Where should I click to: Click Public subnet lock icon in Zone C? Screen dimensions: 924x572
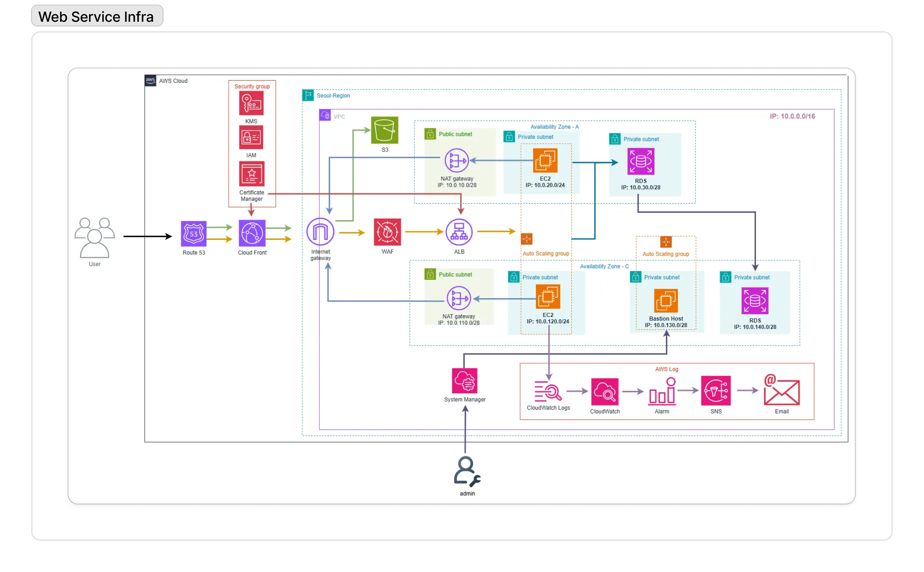pyautogui.click(x=430, y=274)
